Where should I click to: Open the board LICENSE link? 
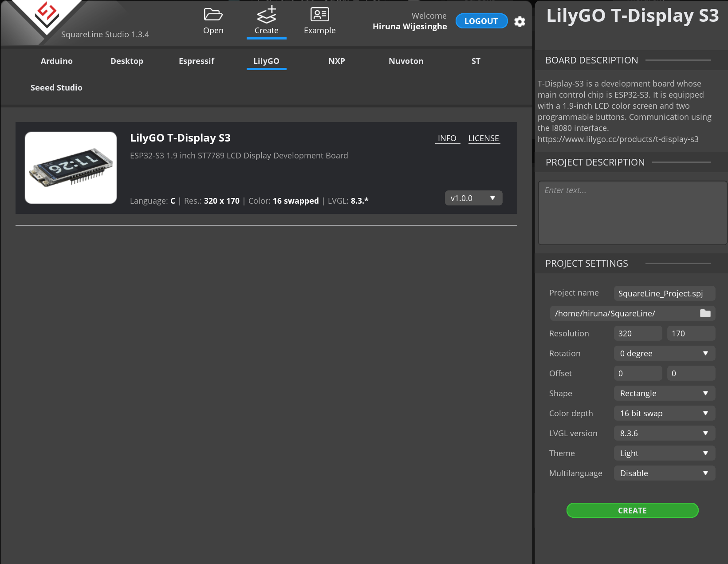coord(484,138)
